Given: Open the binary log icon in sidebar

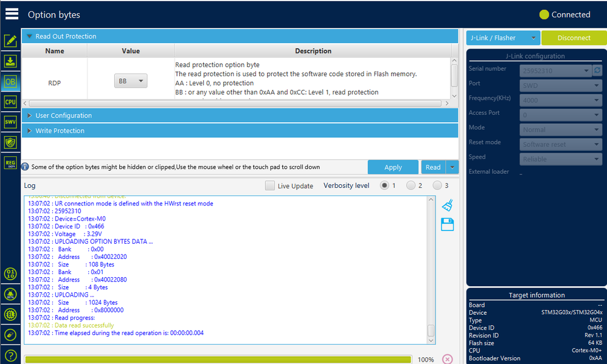Looking at the screenshot, I should [x=10, y=274].
